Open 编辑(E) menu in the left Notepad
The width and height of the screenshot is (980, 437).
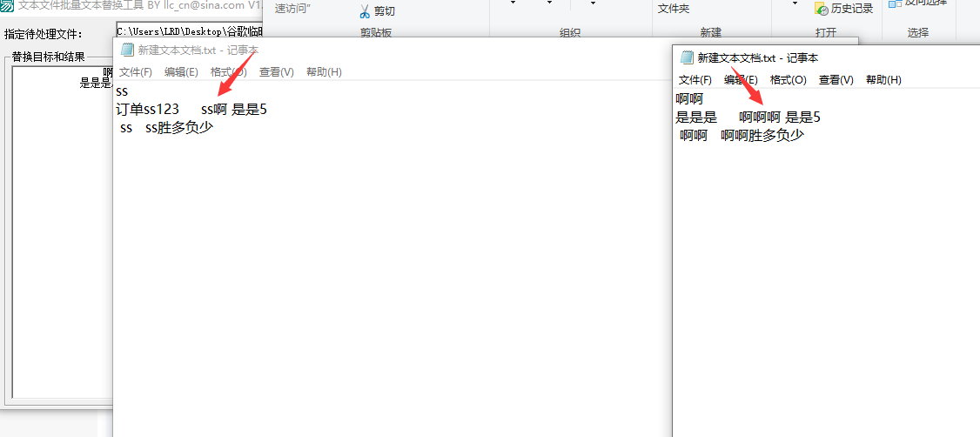[181, 72]
